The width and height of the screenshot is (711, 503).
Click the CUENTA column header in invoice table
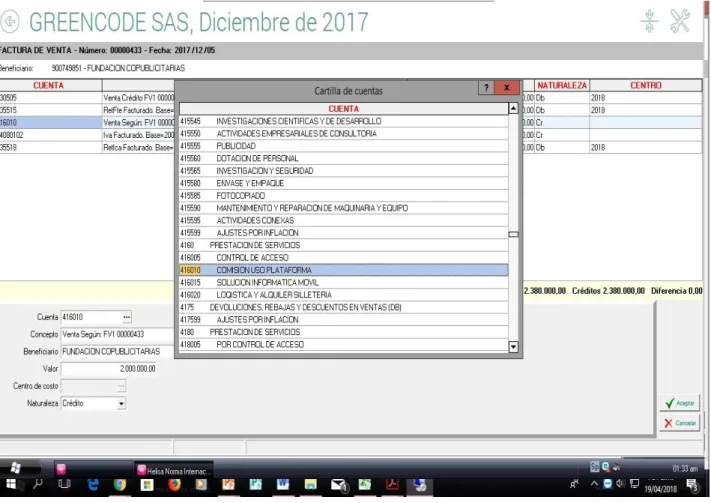49,85
